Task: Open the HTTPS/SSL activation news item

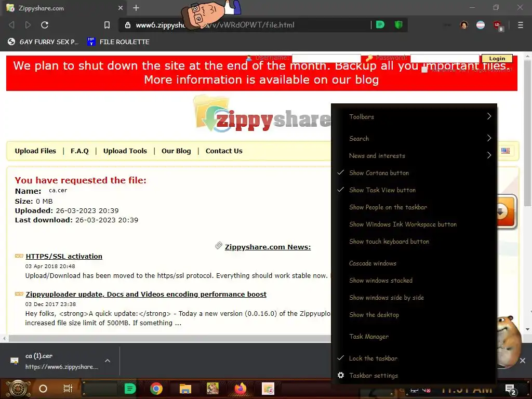Action: [x=64, y=256]
